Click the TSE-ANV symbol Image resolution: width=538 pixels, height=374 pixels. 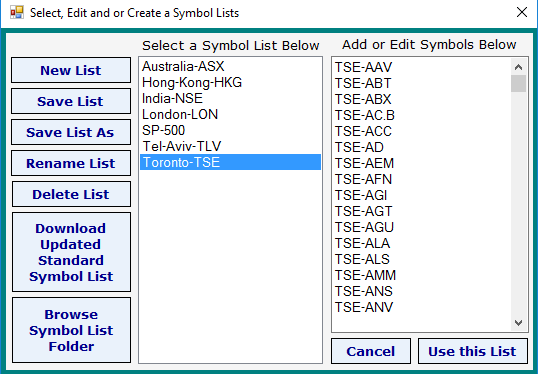coord(364,307)
